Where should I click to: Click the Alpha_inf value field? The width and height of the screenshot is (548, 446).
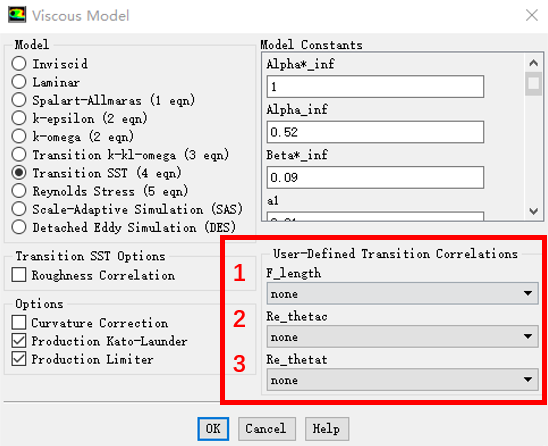[375, 132]
